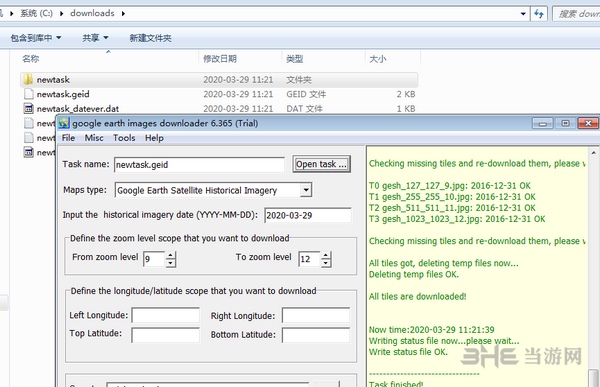This screenshot has height=387, width=600.
Task: Click the To zoom level number box
Action: coord(309,259)
